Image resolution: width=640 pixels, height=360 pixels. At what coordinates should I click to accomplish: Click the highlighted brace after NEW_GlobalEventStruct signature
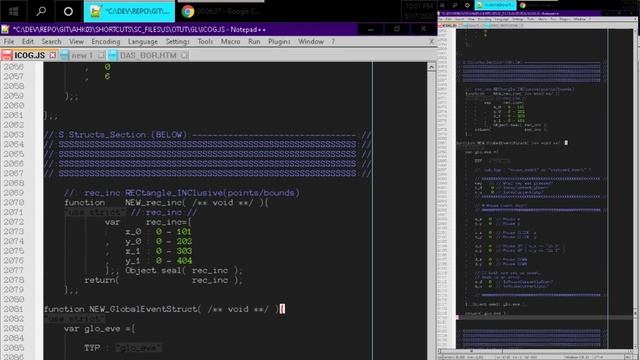pos(282,309)
